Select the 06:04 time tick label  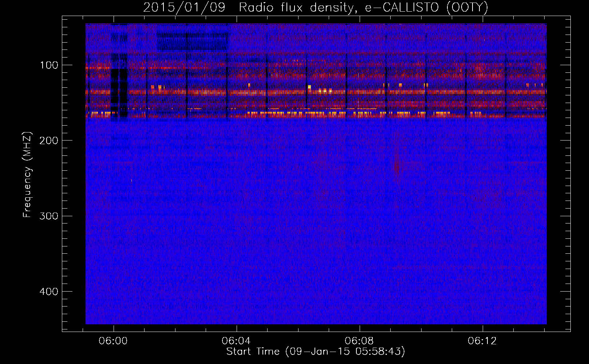click(x=236, y=341)
